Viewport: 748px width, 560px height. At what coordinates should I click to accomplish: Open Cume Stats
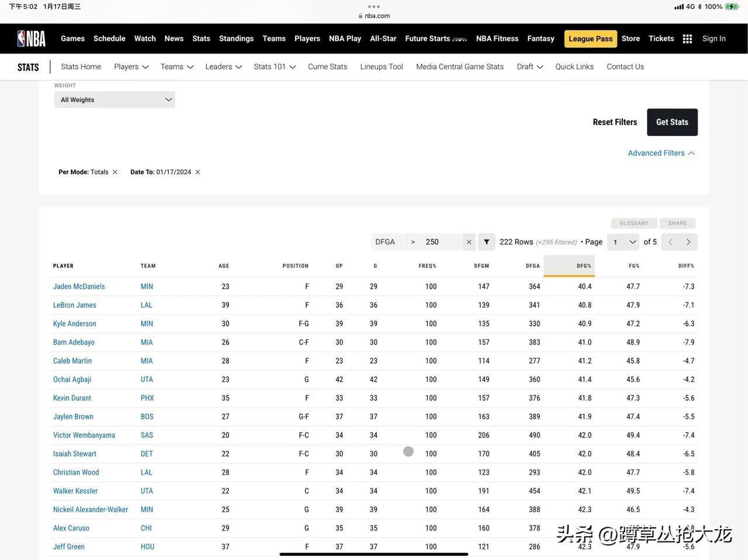tap(327, 67)
